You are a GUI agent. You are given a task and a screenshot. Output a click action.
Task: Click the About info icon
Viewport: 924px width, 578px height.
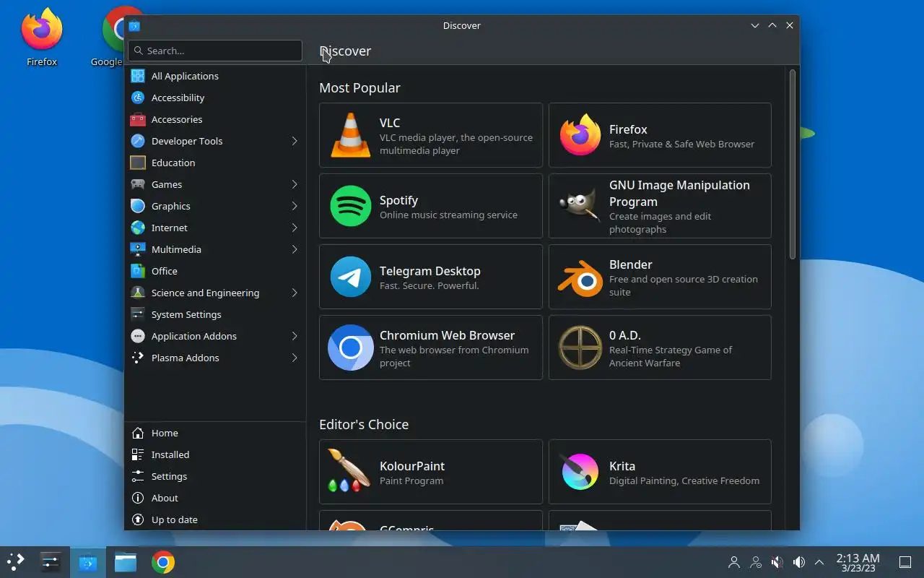(x=138, y=498)
